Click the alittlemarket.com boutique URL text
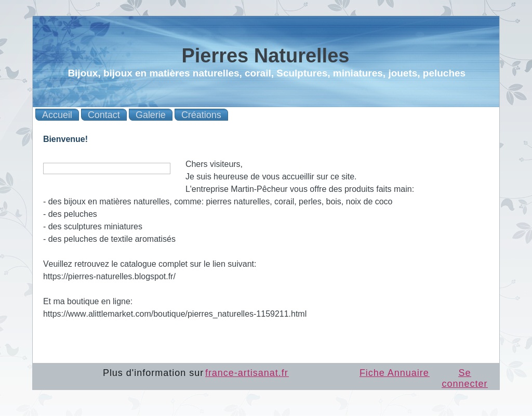The image size is (532, 416). 175,314
